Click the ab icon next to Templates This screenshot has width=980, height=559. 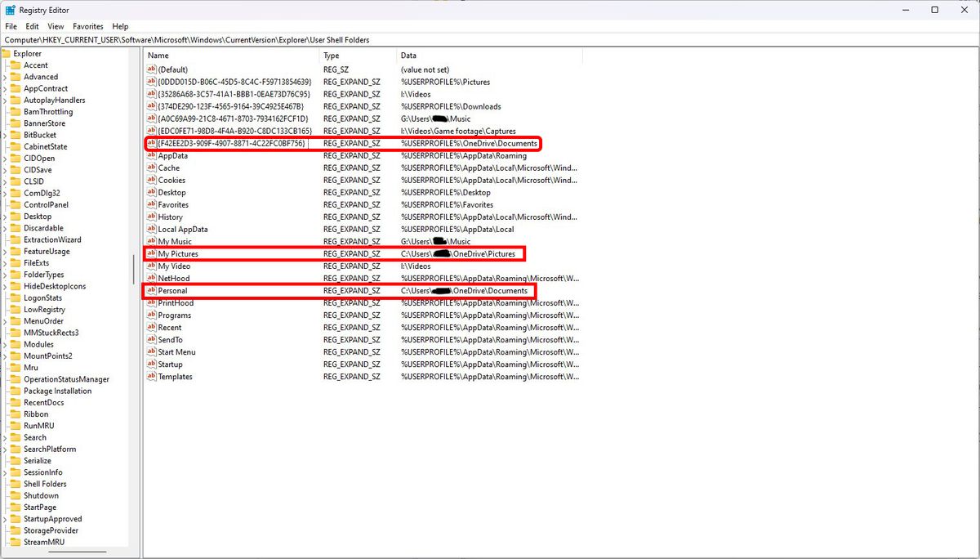[152, 376]
